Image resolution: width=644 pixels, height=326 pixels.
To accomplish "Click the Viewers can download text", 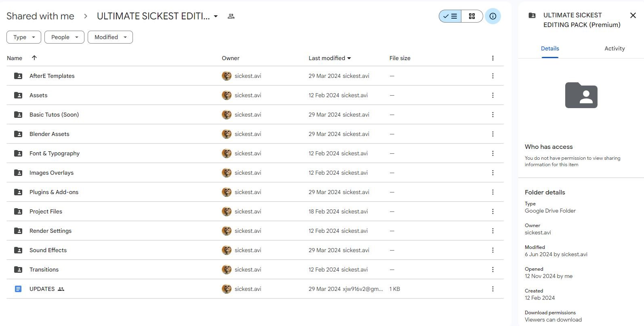I will 553,320.
